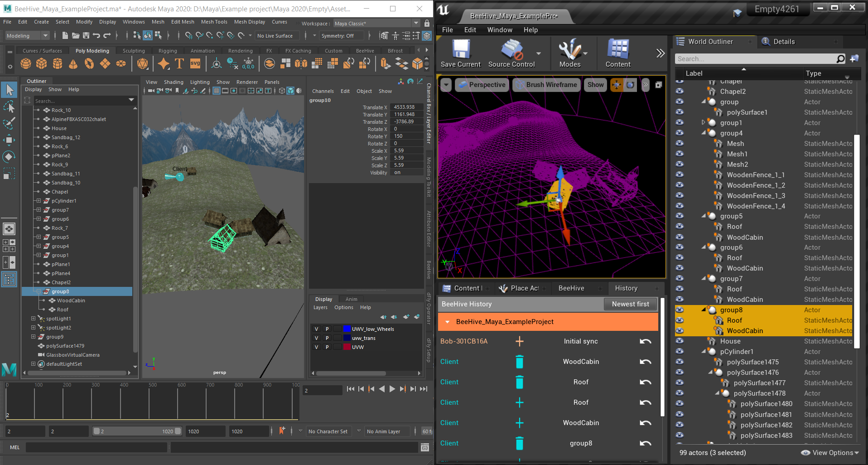Open Source Control in Unreal toolbar
This screenshot has height=465, width=868.
(x=512, y=53)
